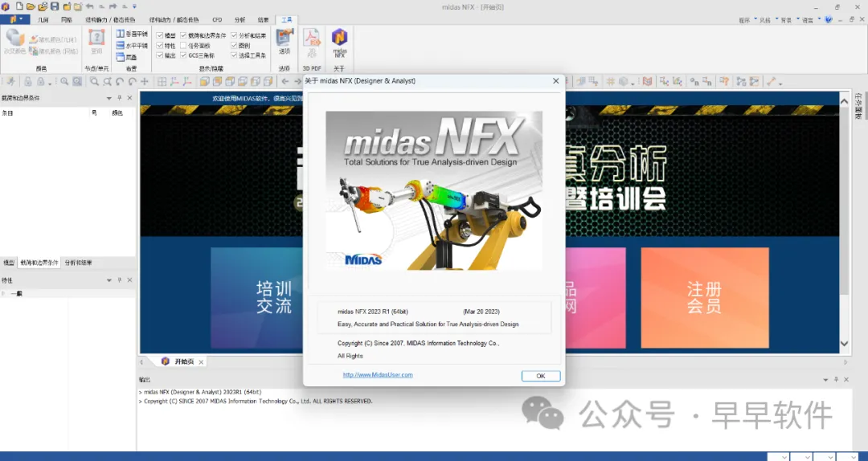The image size is (868, 461).
Task: Toggle the GCS三角标 checkbox
Action: [183, 55]
